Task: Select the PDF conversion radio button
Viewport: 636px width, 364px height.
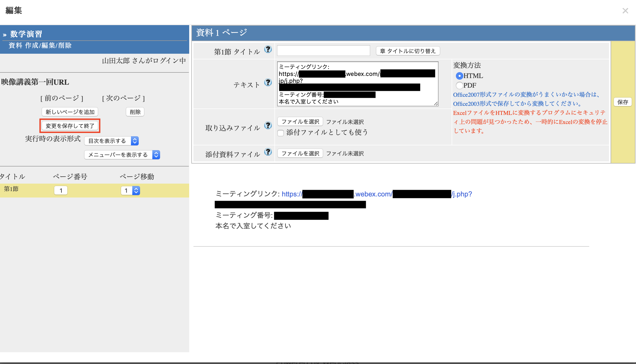Action: point(459,86)
